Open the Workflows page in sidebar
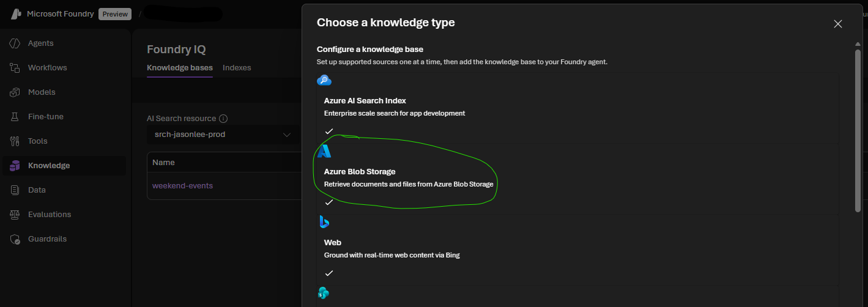Image resolution: width=868 pixels, height=307 pixels. coord(65,68)
